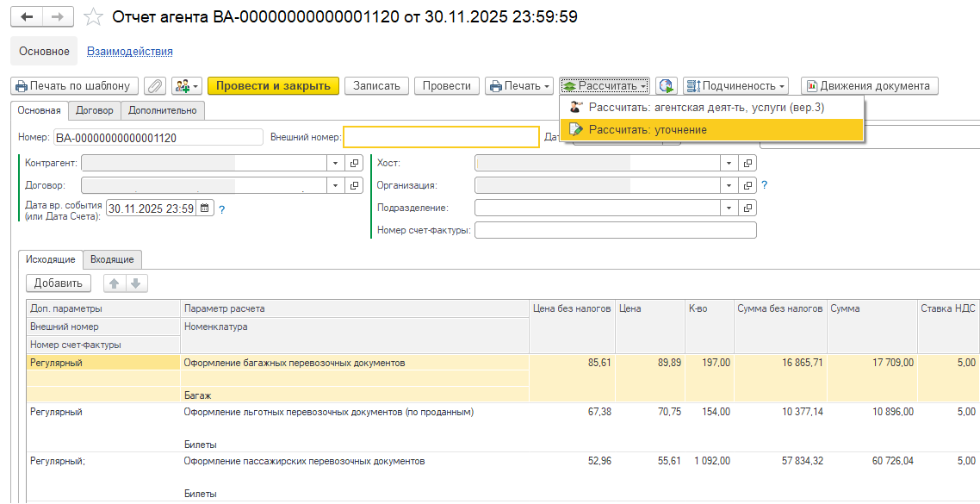Open attached files via paperclip icon
The image size is (980, 504).
tap(155, 86)
